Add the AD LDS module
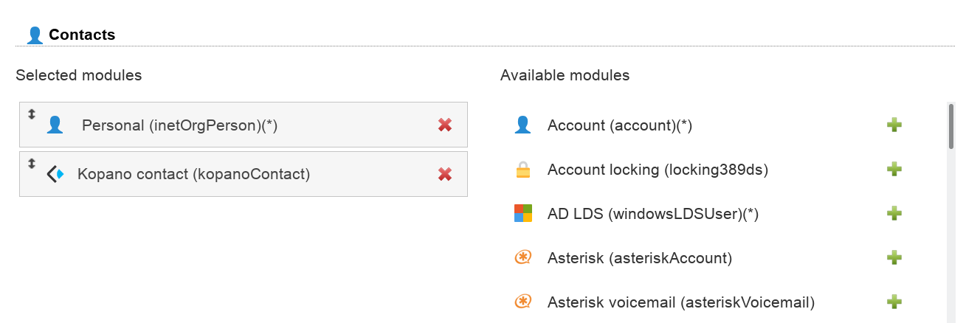 click(894, 214)
